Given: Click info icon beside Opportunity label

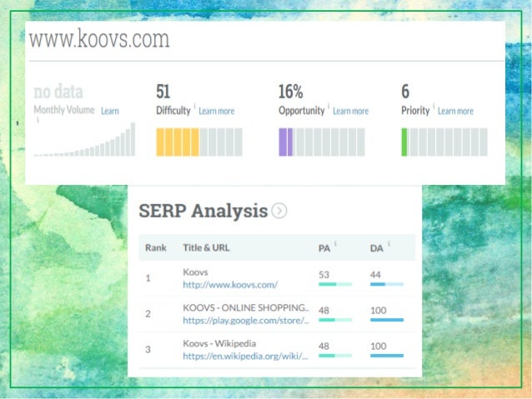Looking at the screenshot, I should pyautogui.click(x=329, y=106).
